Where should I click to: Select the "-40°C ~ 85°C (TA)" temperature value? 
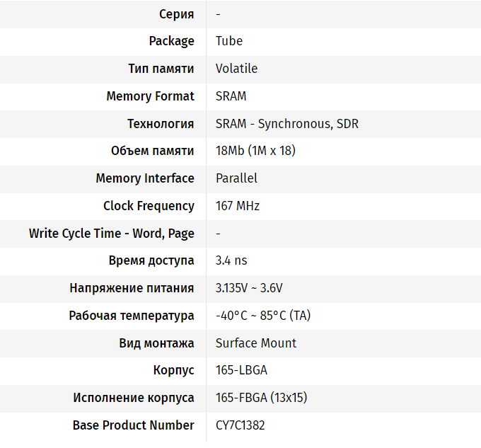click(263, 316)
